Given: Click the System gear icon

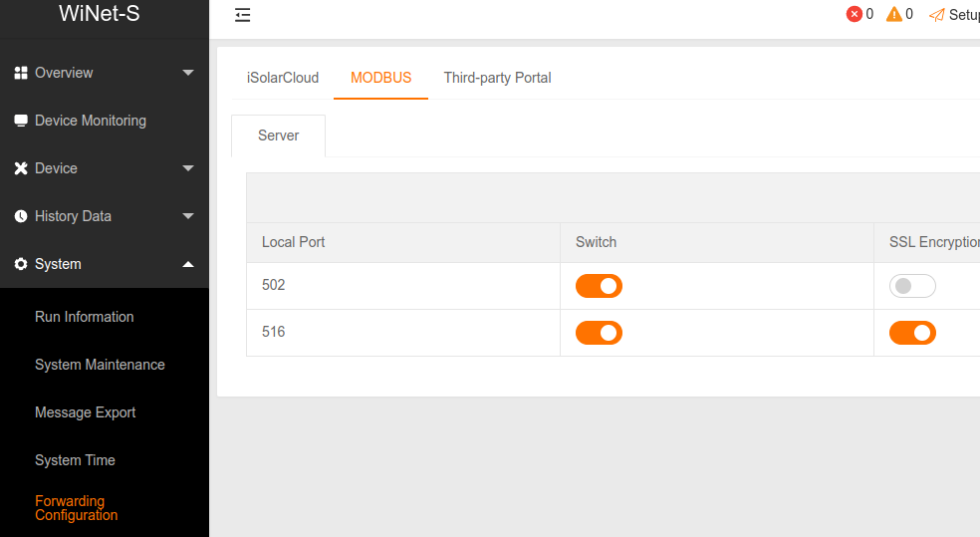Looking at the screenshot, I should click(x=21, y=264).
